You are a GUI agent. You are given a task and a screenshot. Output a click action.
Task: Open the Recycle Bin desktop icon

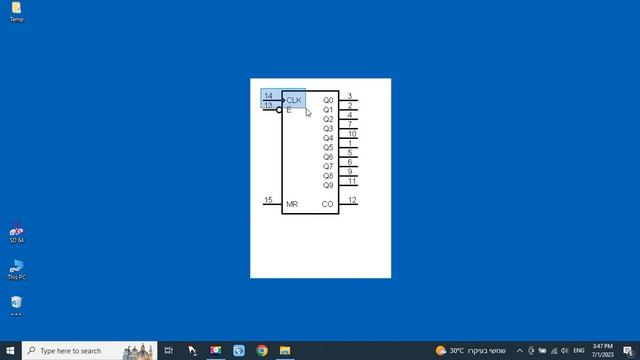(16, 306)
